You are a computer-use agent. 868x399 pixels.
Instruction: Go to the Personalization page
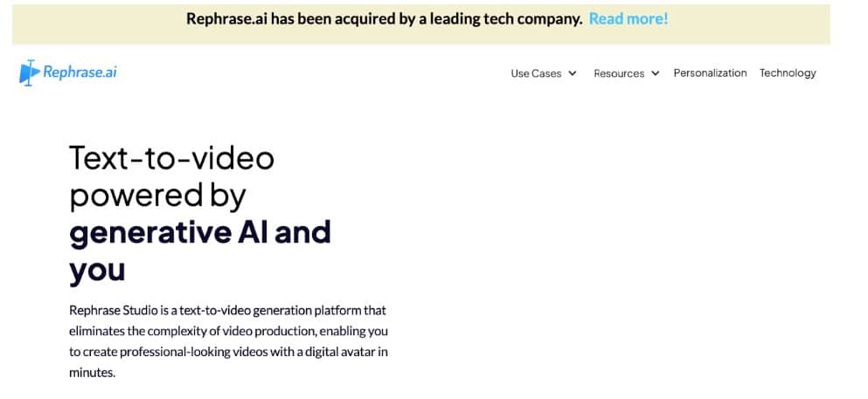point(710,73)
